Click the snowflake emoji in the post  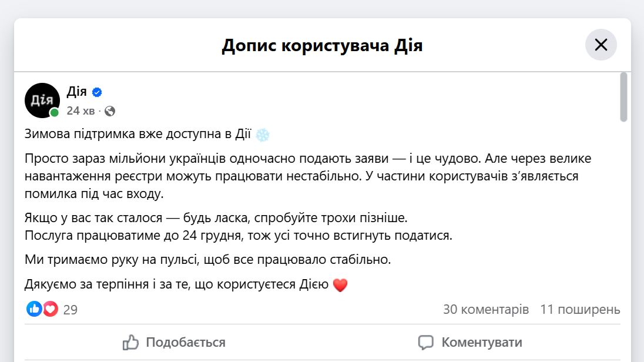point(263,135)
